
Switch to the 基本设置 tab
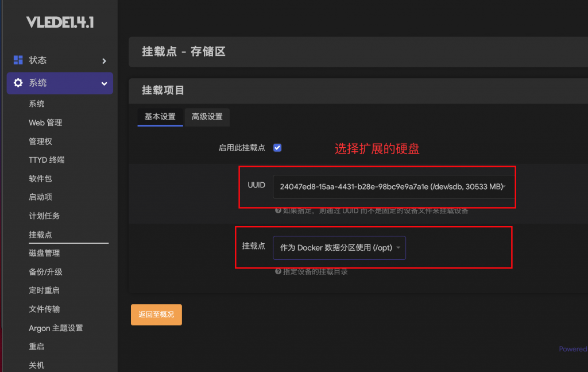[160, 117]
